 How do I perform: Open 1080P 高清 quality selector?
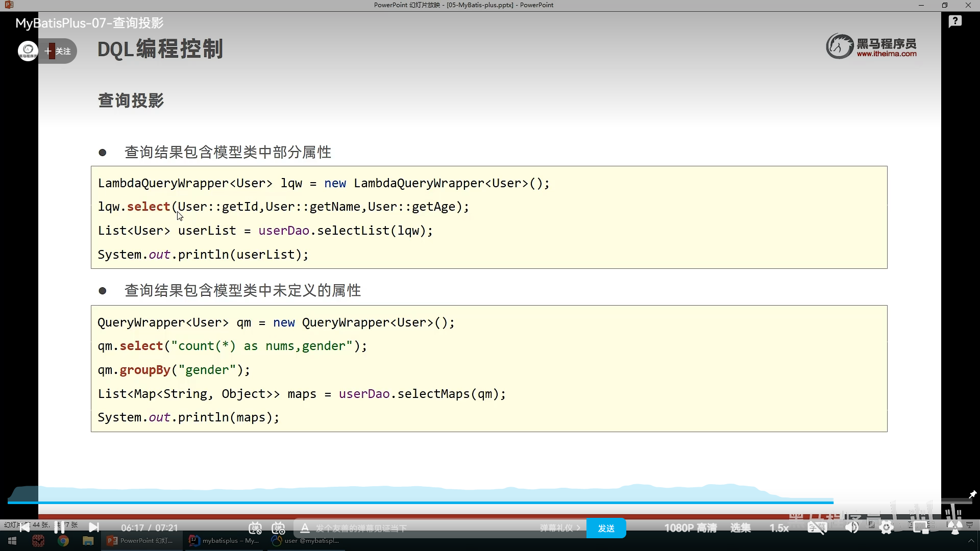click(690, 528)
